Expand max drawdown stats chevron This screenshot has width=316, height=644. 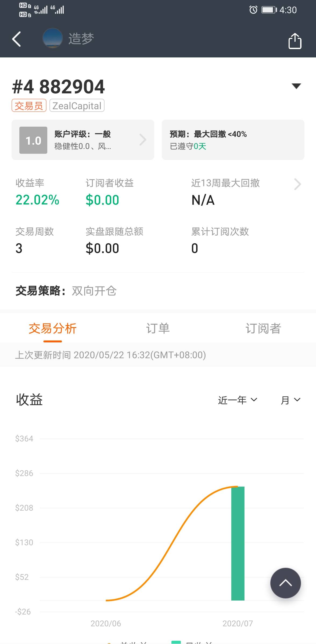pyautogui.click(x=297, y=184)
